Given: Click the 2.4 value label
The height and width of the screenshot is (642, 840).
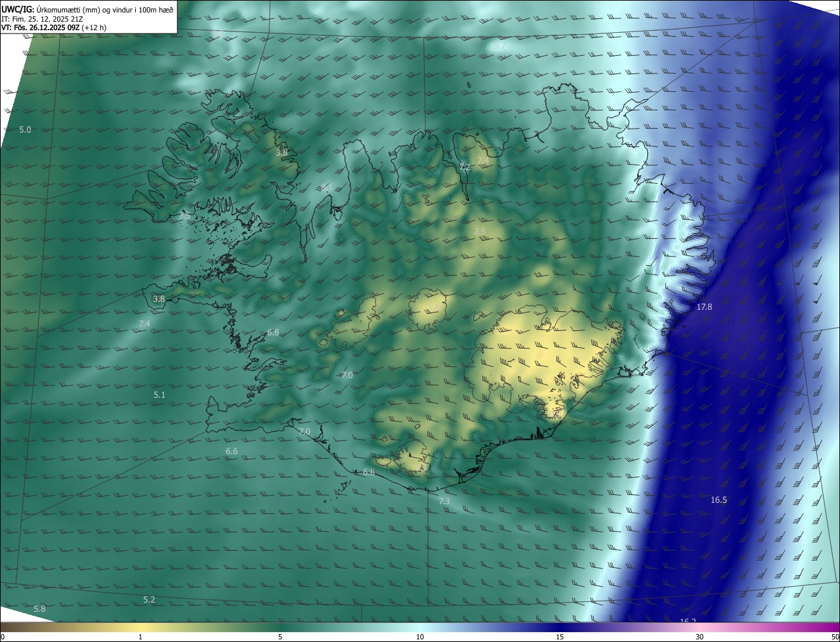Looking at the screenshot, I should pos(482,161).
